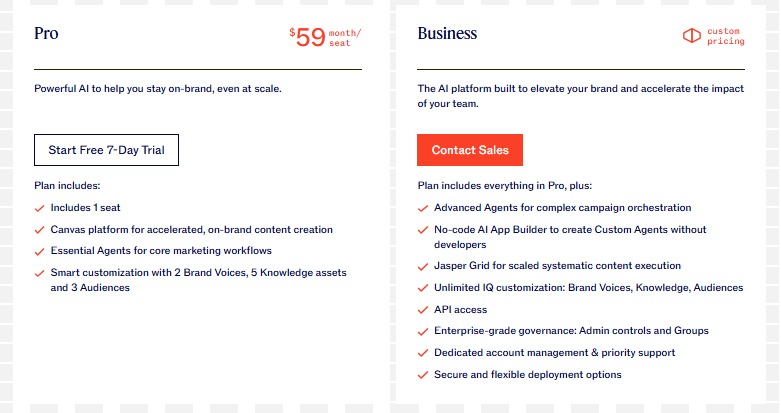Click the checkmark beside Advanced Agents feature
The height and width of the screenshot is (413, 781).
click(x=423, y=208)
